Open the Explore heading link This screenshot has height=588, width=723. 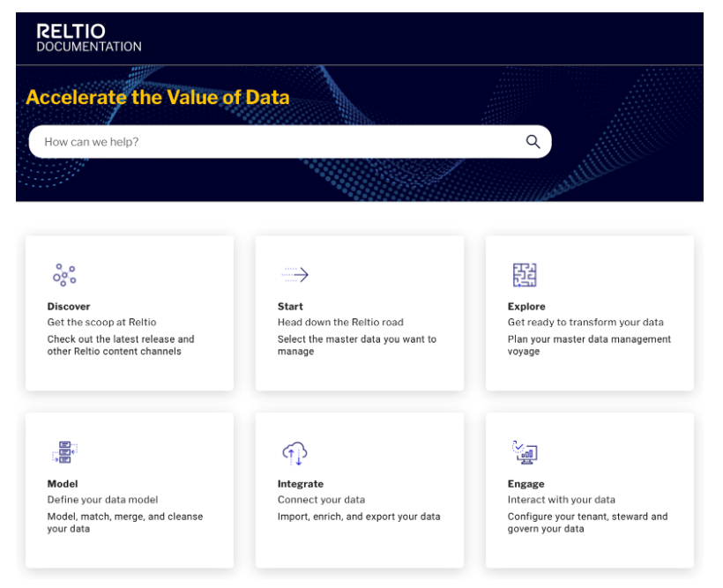click(x=526, y=307)
